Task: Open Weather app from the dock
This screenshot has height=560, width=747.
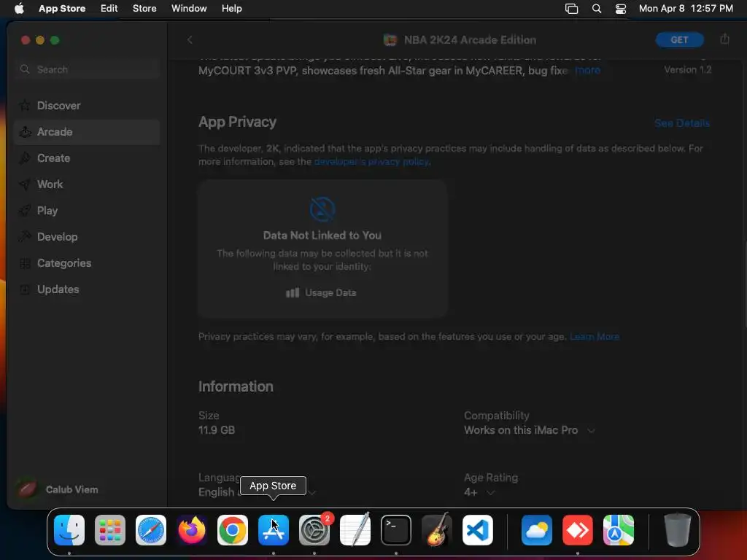Action: tap(537, 529)
